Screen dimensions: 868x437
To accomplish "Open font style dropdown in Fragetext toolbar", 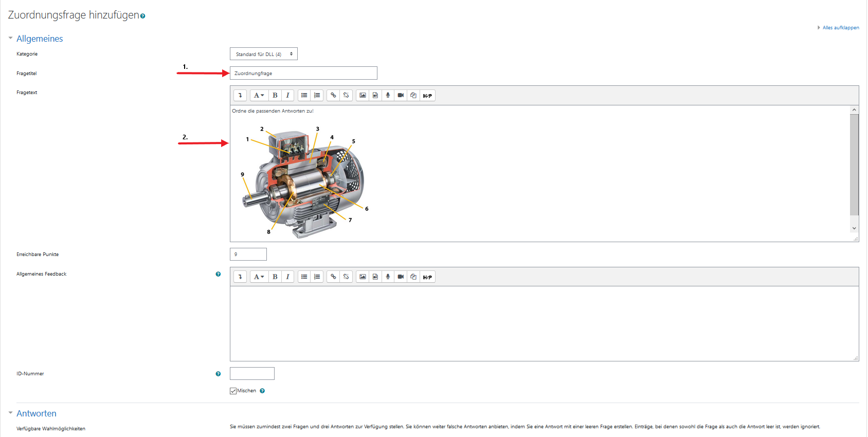I will [259, 96].
